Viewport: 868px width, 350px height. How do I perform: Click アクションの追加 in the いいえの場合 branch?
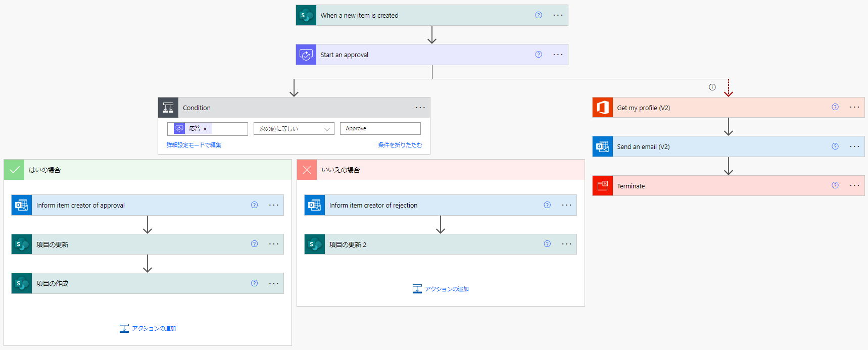(x=441, y=289)
